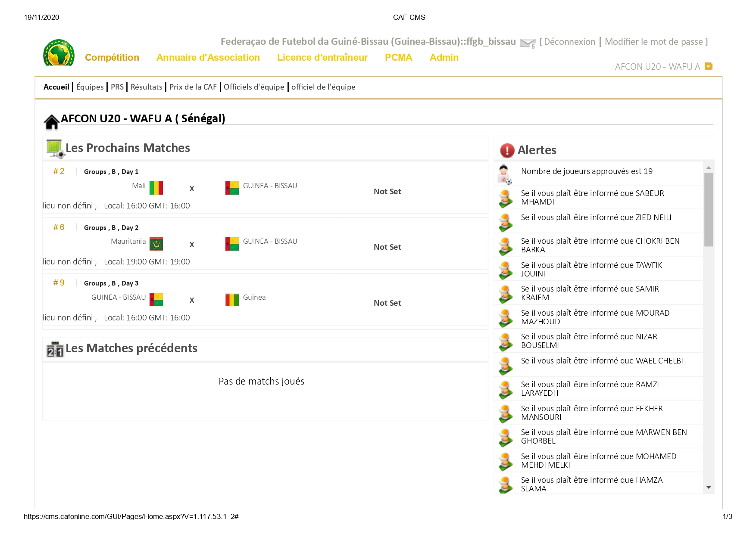Click the Mali team name
The height and width of the screenshot is (534, 756).
click(x=139, y=186)
